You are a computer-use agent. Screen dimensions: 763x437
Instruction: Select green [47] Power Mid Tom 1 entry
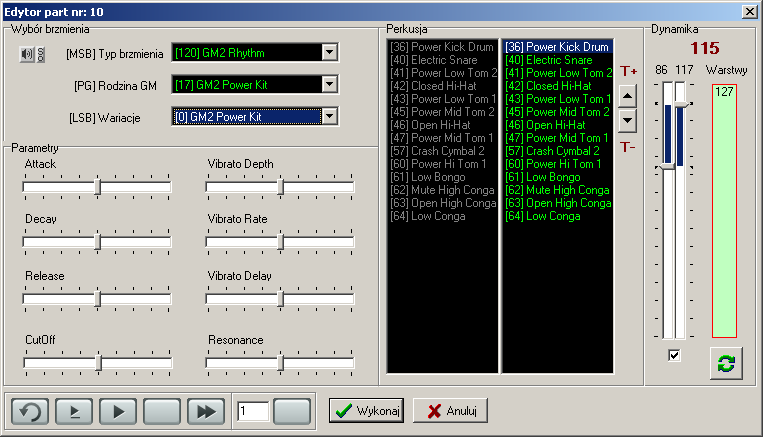point(557,138)
